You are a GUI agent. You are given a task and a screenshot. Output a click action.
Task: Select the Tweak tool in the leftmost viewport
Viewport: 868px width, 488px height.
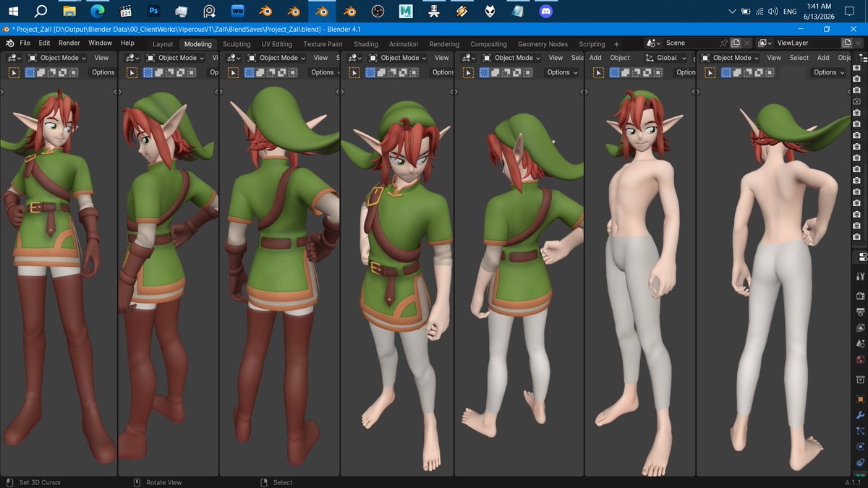[x=13, y=72]
